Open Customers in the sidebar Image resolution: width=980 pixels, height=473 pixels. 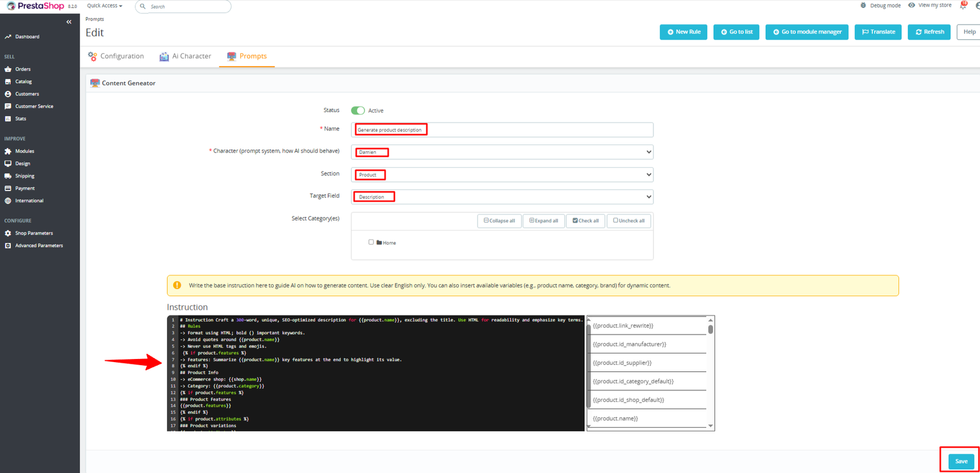27,94
